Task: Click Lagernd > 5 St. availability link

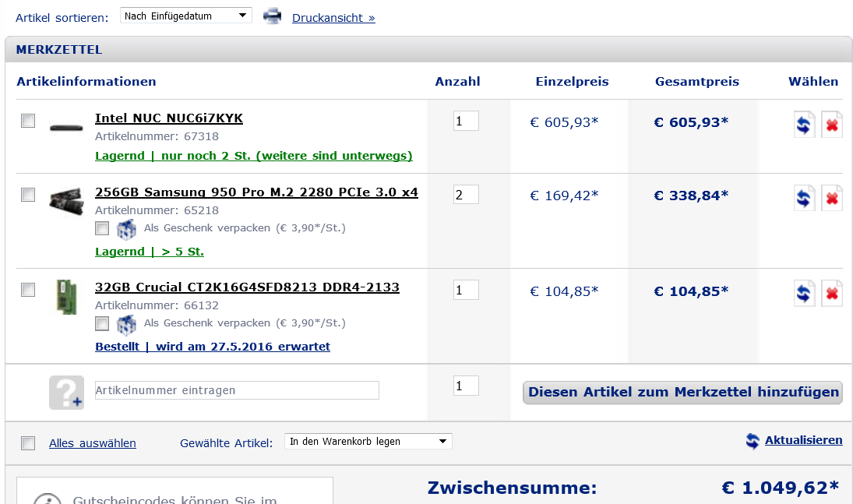Action: pyautogui.click(x=150, y=252)
